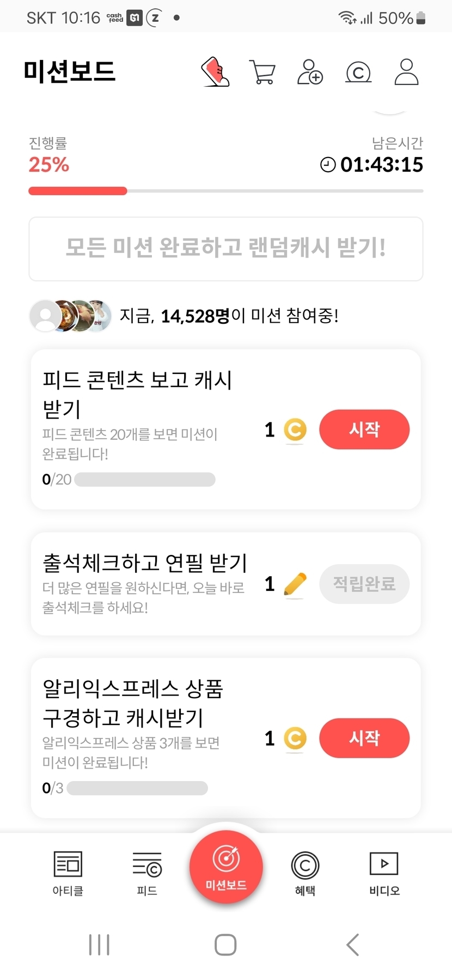This screenshot has height=980, width=452.
Task: Tap the 미션보드 center button
Action: (x=226, y=867)
